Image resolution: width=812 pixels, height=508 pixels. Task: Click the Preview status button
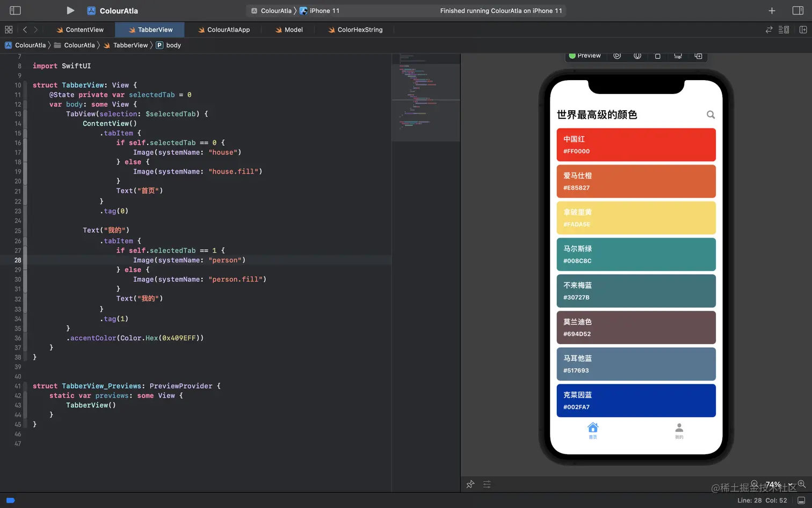click(585, 55)
